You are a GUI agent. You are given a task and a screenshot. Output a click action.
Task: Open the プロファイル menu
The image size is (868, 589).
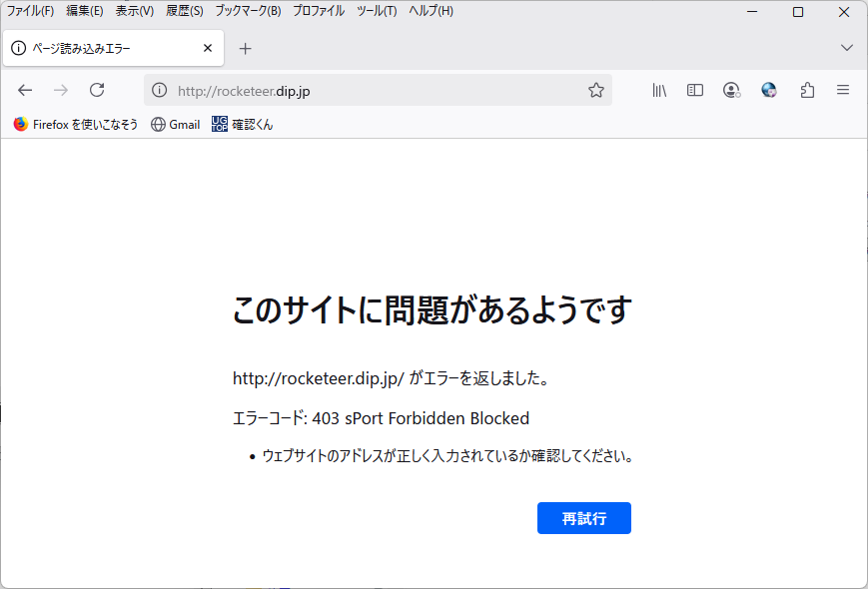click(x=319, y=11)
